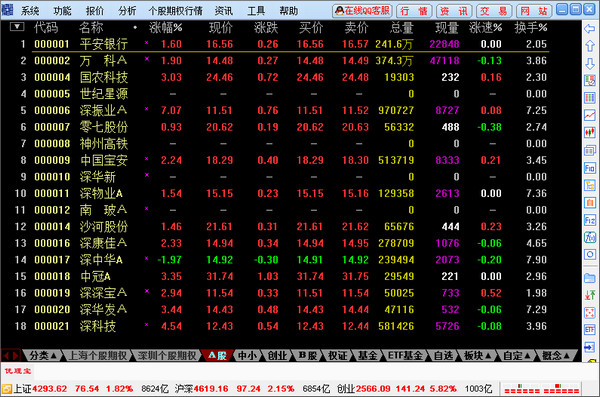Image resolution: width=600 pixels, height=397 pixels.
Task: Open the 报价 menu
Action: click(x=95, y=11)
